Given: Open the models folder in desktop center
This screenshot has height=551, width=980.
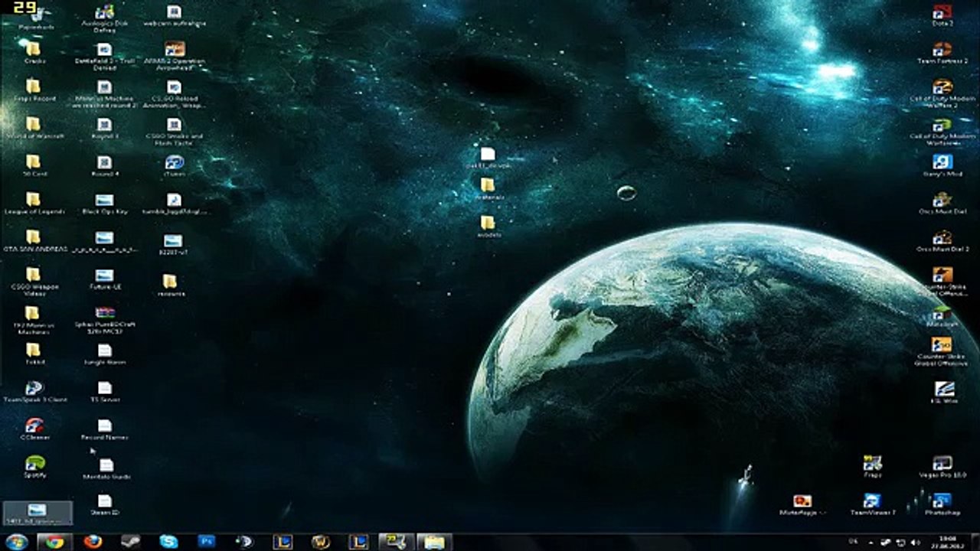Looking at the screenshot, I should click(488, 226).
